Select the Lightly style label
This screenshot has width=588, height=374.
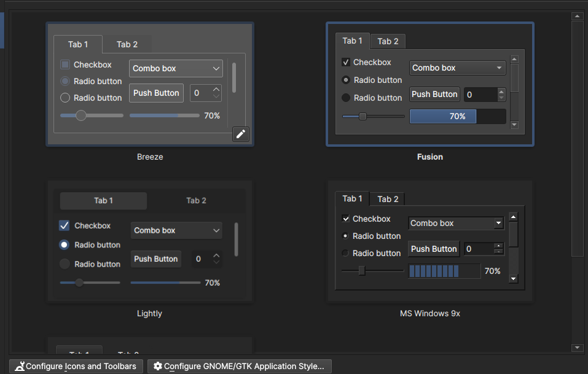[150, 313]
